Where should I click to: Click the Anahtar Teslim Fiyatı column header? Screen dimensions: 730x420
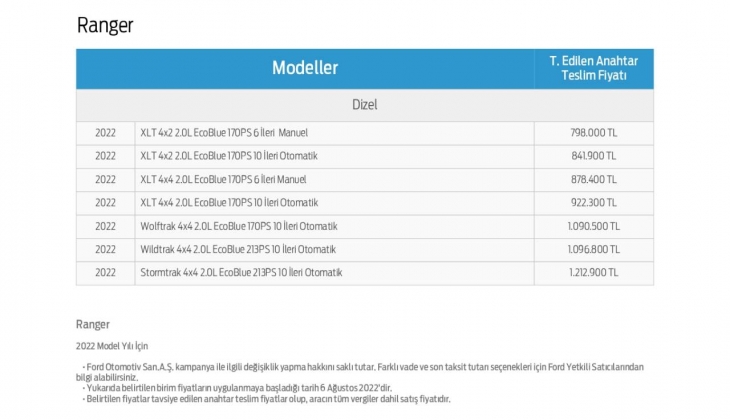click(594, 68)
